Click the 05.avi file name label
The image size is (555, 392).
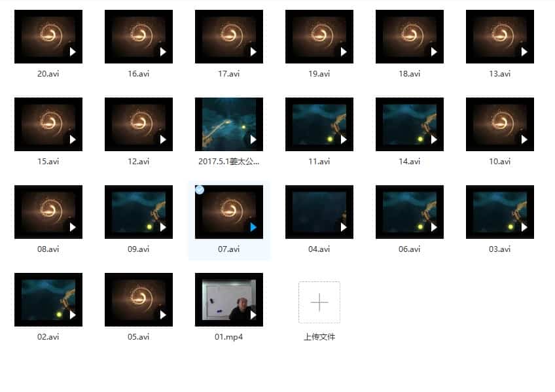(139, 337)
